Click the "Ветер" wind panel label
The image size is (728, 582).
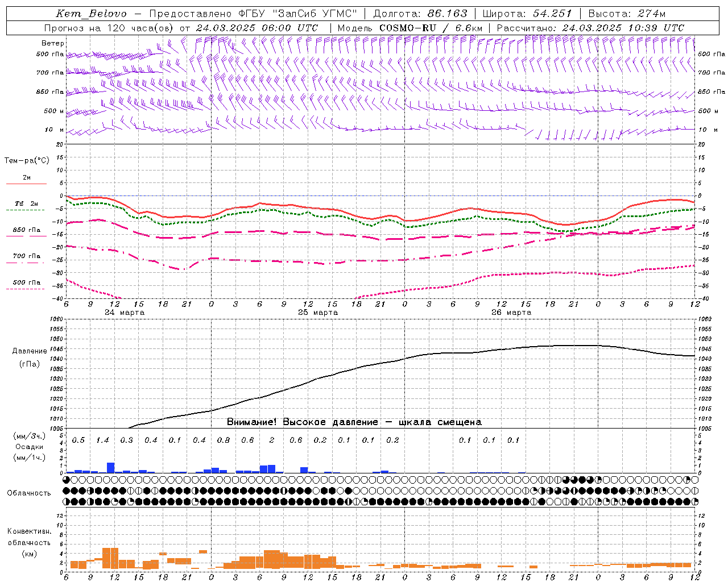point(53,43)
